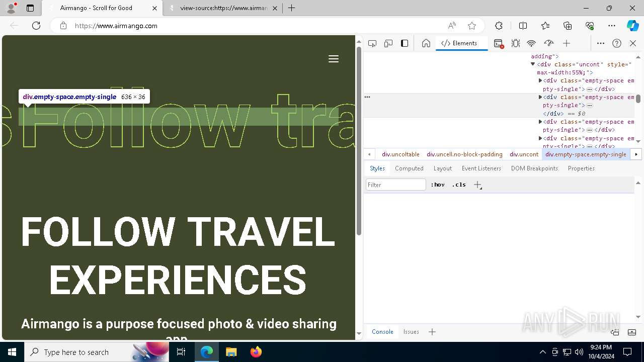Open the Sources bug icon tool
The width and height of the screenshot is (644, 362).
click(516, 43)
